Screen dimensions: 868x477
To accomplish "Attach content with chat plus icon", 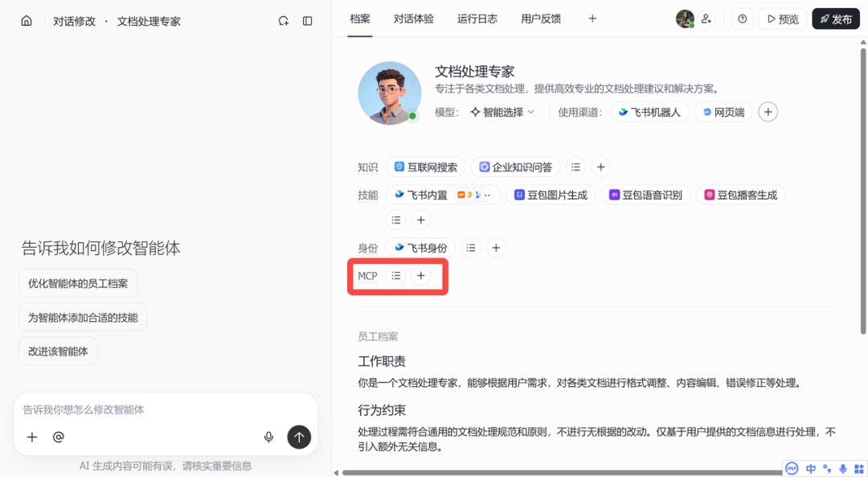I will 32,437.
